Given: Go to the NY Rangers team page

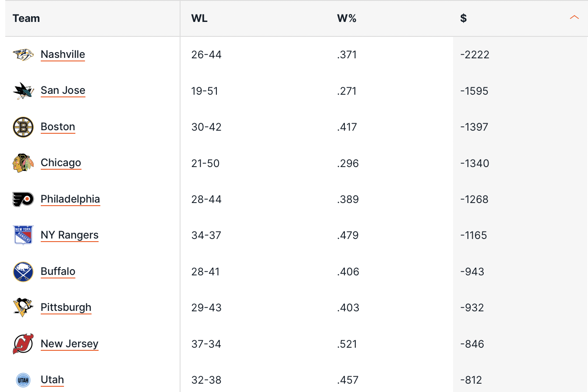Looking at the screenshot, I should click(x=69, y=235).
